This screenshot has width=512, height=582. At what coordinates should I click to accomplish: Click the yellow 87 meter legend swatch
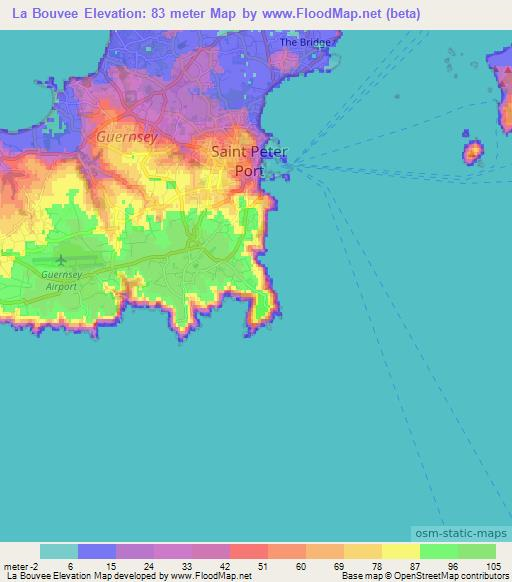401,551
